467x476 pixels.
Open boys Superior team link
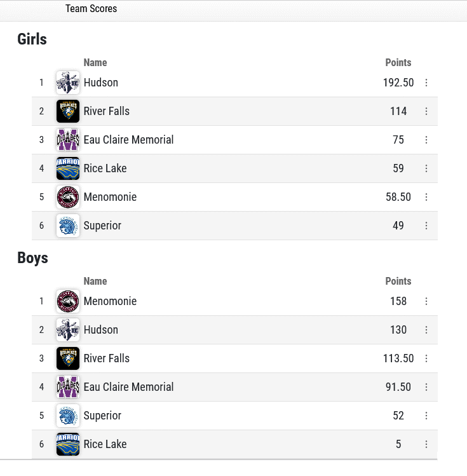pos(102,416)
